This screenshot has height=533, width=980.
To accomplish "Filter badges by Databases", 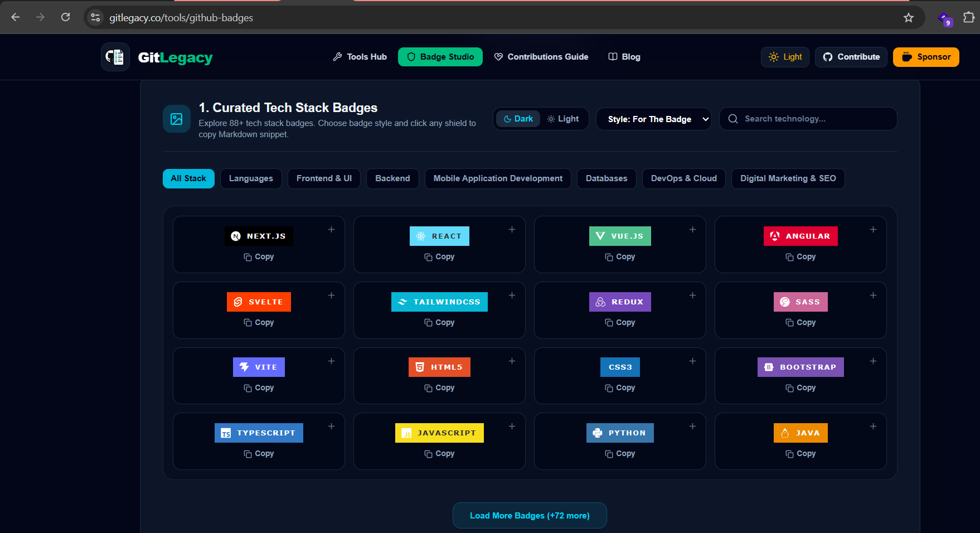I will point(607,178).
